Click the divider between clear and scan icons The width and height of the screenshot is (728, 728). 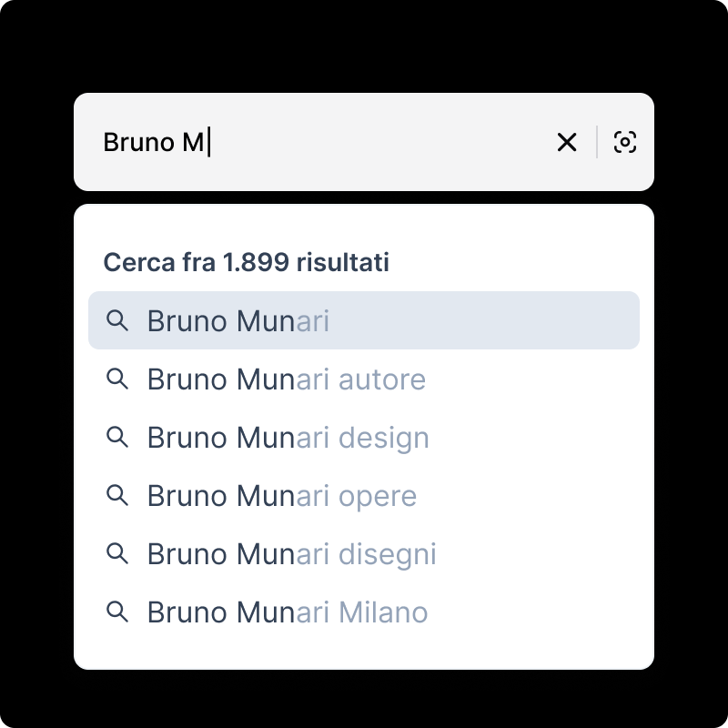point(597,142)
